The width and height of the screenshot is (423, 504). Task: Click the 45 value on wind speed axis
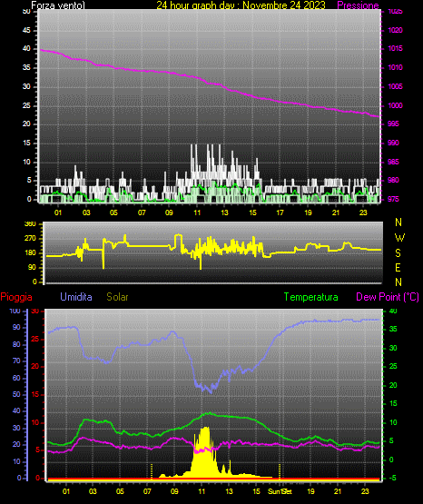(26, 30)
